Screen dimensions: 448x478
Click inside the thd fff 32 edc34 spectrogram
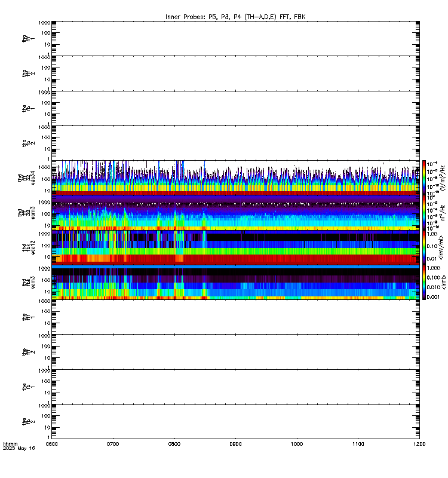click(235, 177)
